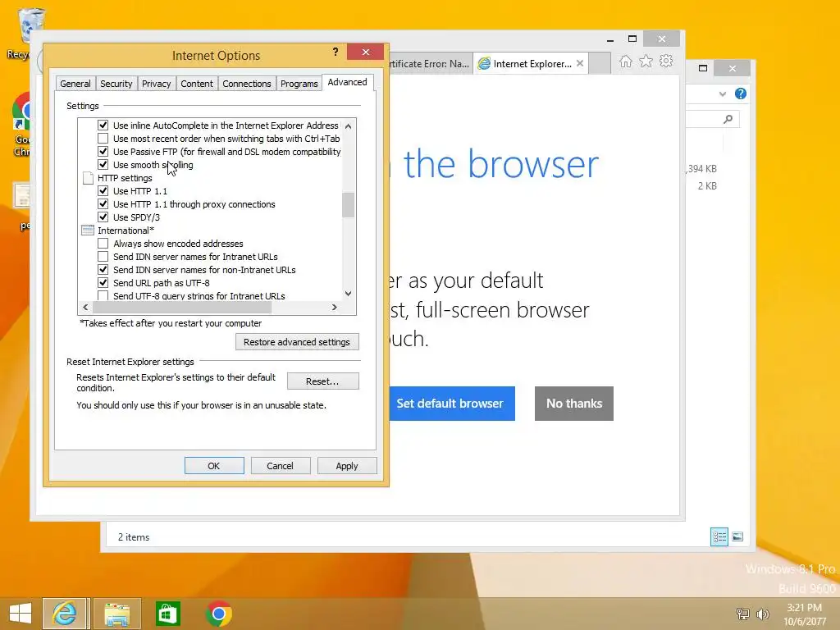
Task: Click the Internet Options help question mark
Action: pos(336,52)
